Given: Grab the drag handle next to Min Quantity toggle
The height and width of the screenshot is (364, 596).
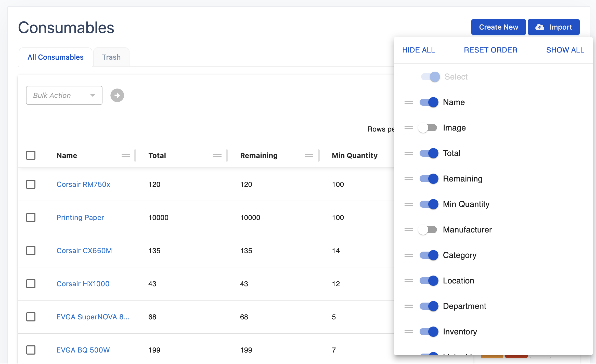Looking at the screenshot, I should coord(409,204).
